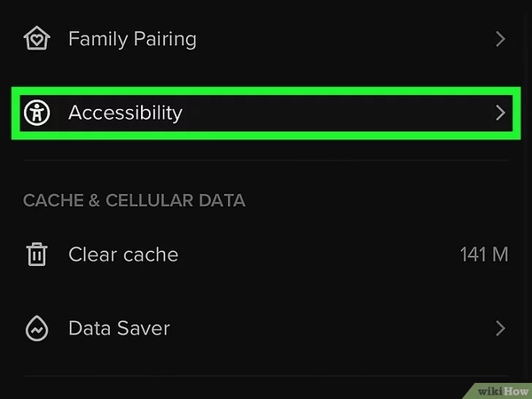Click the Clear cache trash can icon
The width and height of the screenshot is (532, 399).
pos(36,254)
